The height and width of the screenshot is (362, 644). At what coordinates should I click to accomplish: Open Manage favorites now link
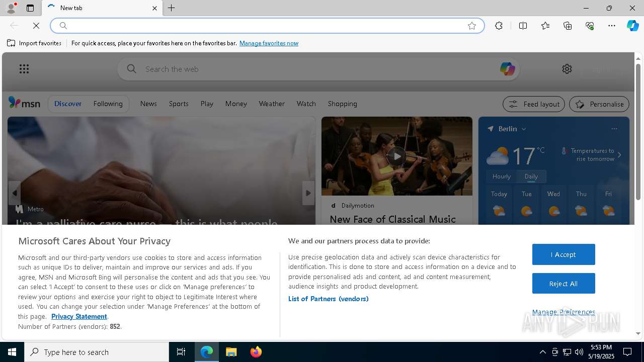269,43
